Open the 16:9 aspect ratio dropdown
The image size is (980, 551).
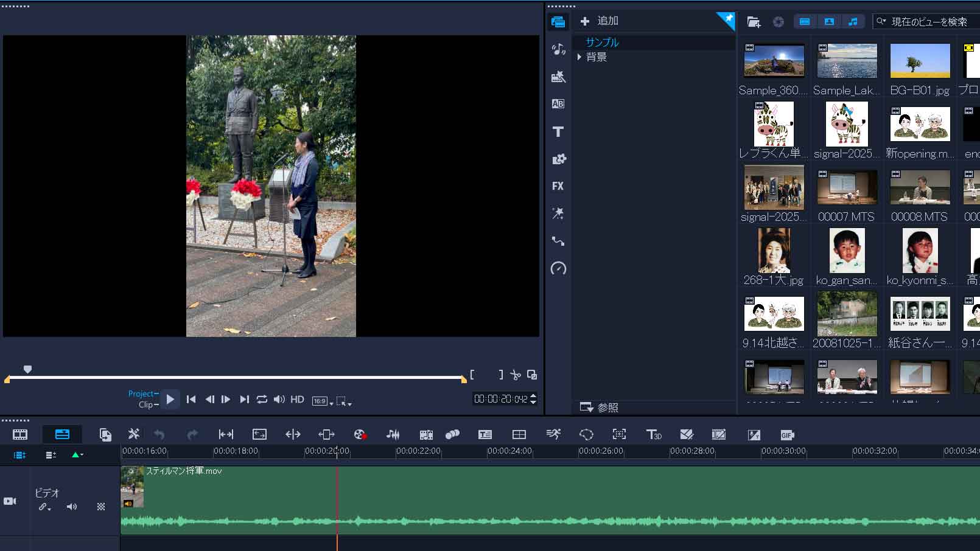(x=323, y=401)
